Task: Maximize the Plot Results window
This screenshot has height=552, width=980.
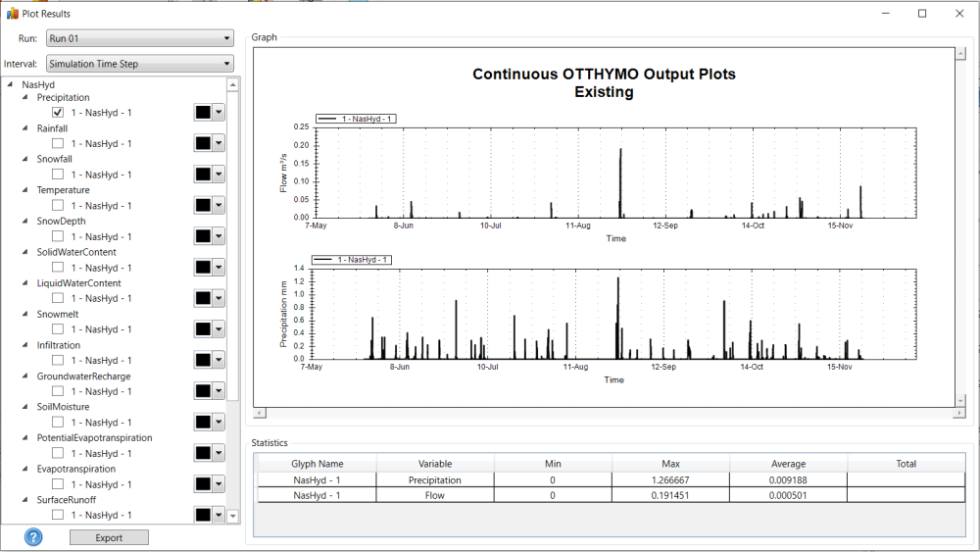Action: click(922, 13)
